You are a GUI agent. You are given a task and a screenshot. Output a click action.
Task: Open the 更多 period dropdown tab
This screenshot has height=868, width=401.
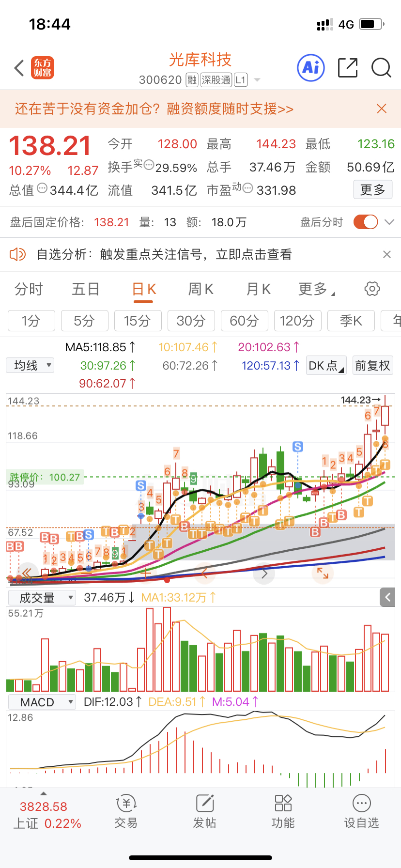(317, 289)
